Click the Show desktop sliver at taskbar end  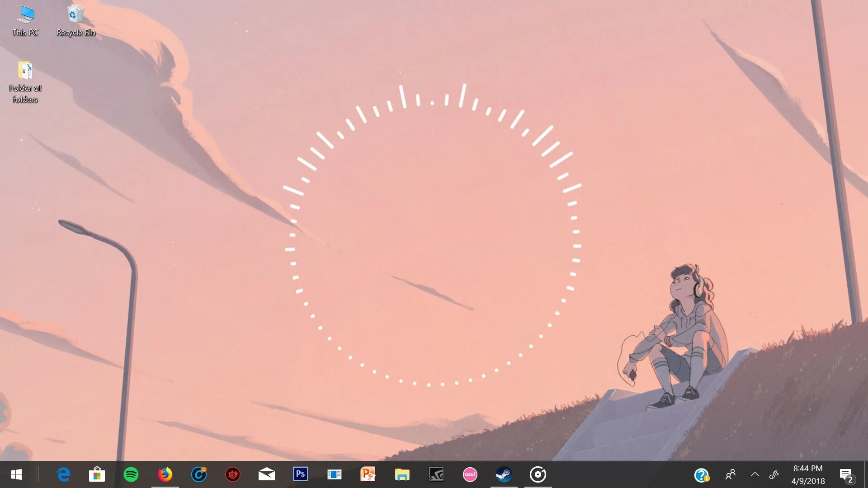pyautogui.click(x=866, y=474)
